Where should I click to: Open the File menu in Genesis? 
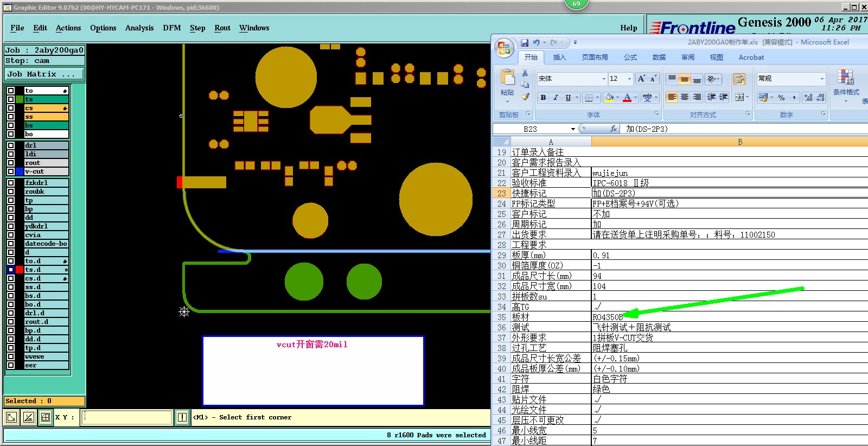tap(17, 28)
